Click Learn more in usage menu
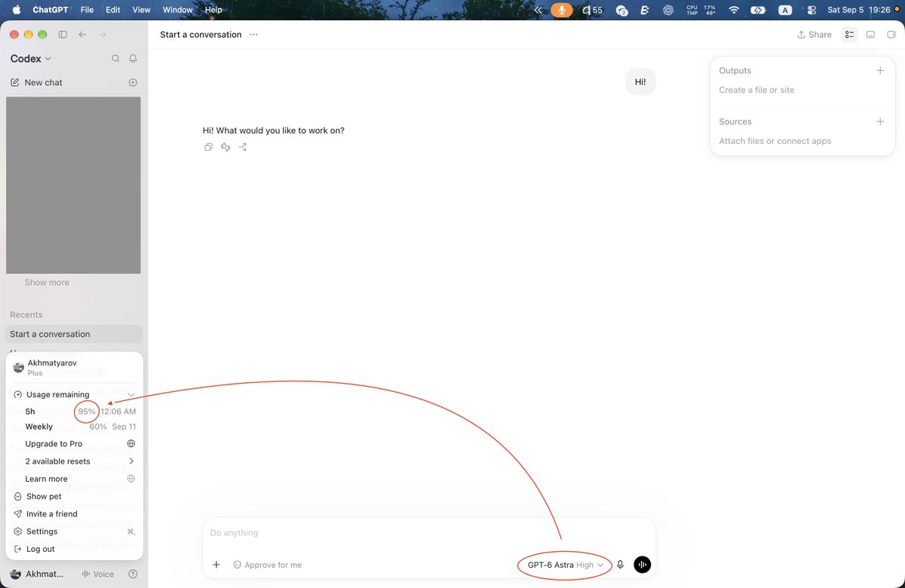905x588 pixels. (x=46, y=479)
